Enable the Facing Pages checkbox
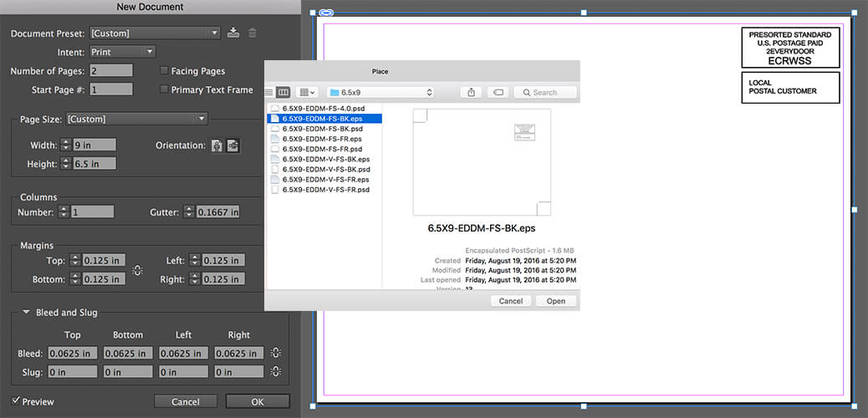Screen dimensions: 868x418 [x=164, y=71]
